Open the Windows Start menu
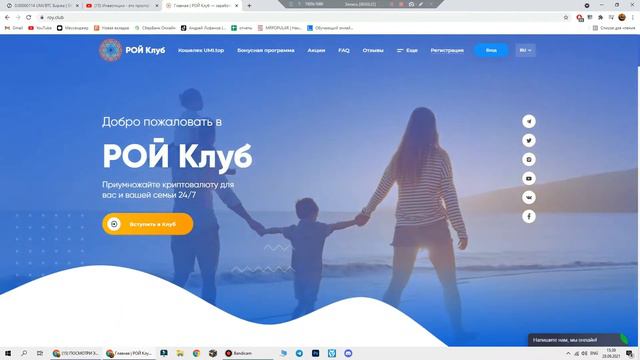640x360 pixels. click(x=7, y=353)
